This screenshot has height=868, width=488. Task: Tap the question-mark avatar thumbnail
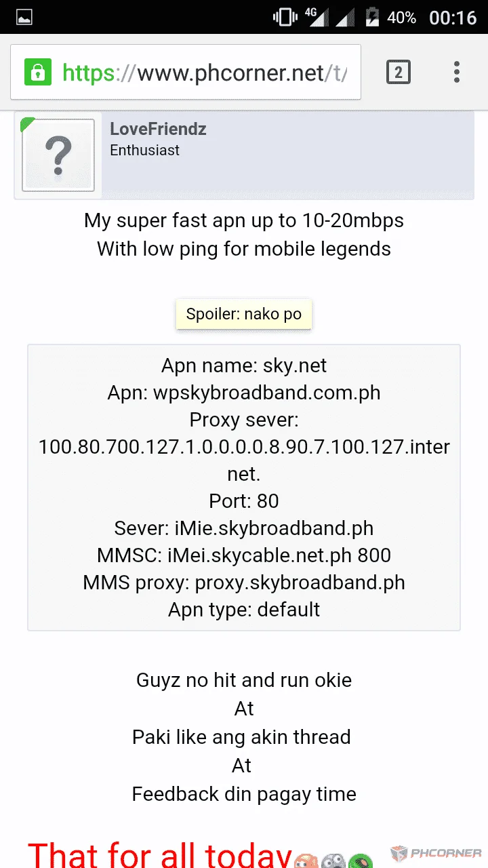click(x=58, y=155)
